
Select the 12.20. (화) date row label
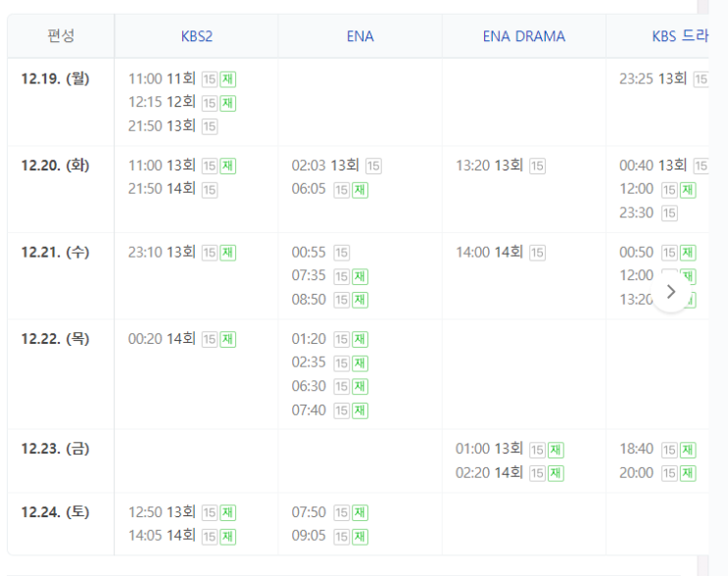click(55, 166)
